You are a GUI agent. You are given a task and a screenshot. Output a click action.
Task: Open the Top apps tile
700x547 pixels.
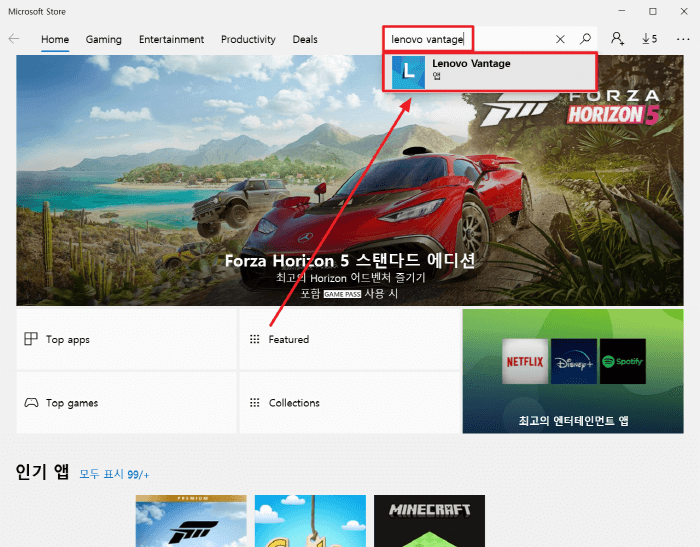(x=126, y=339)
